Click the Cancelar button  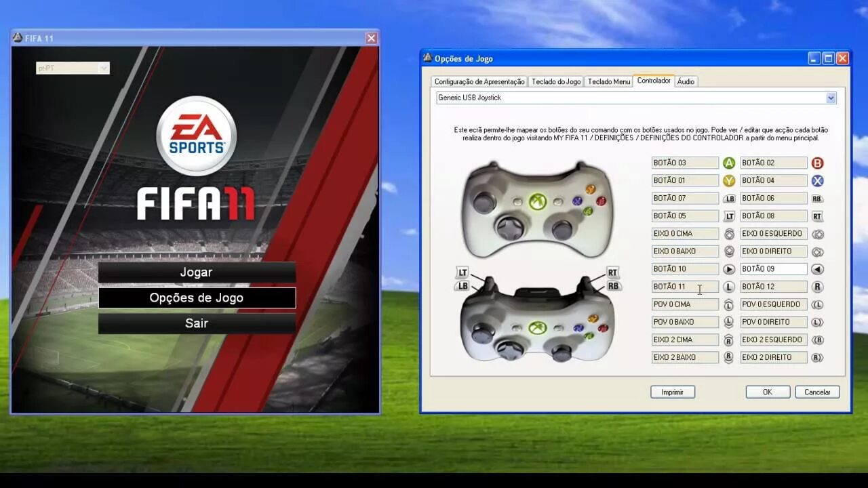[817, 392]
